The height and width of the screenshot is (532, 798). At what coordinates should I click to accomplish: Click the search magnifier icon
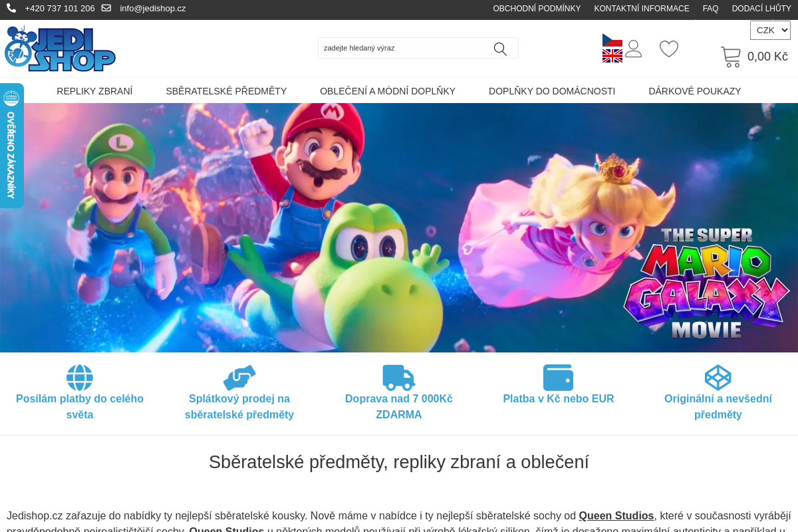pyautogui.click(x=499, y=49)
